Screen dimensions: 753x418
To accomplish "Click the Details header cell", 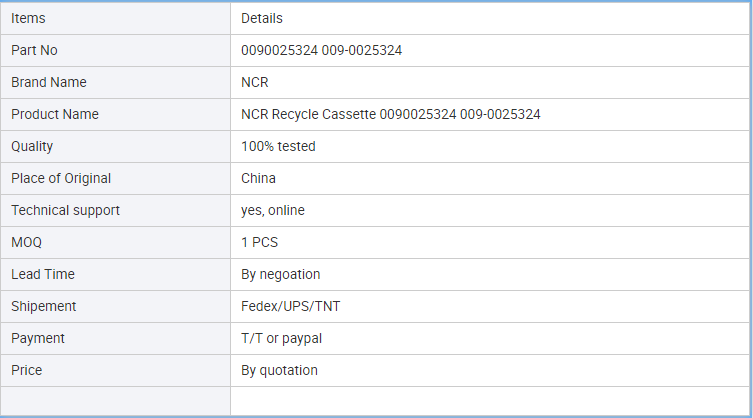I will coord(490,18).
